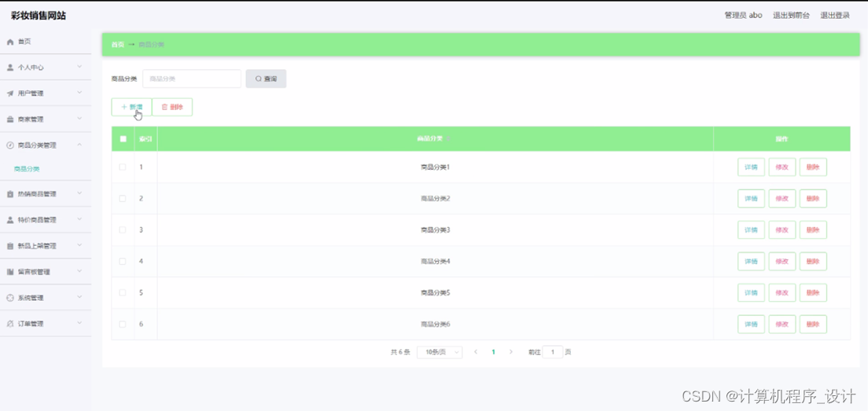Image resolution: width=868 pixels, height=411 pixels.
Task: Expand the 个人中心 menu chevron
Action: pyautogui.click(x=79, y=67)
